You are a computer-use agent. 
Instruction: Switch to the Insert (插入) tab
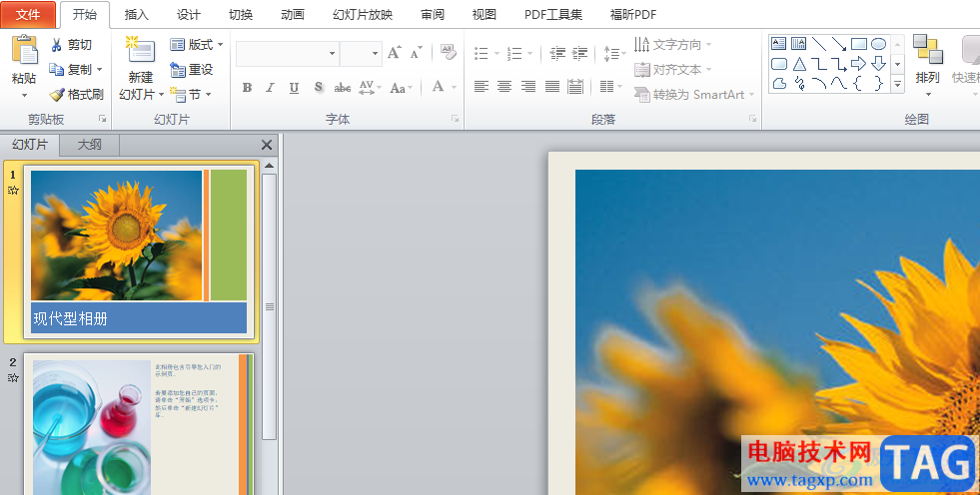[136, 14]
